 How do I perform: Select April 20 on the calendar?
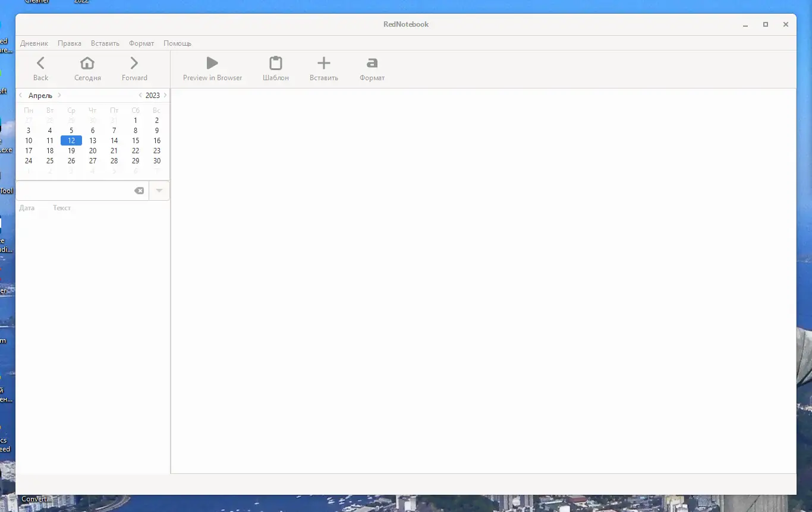93,150
